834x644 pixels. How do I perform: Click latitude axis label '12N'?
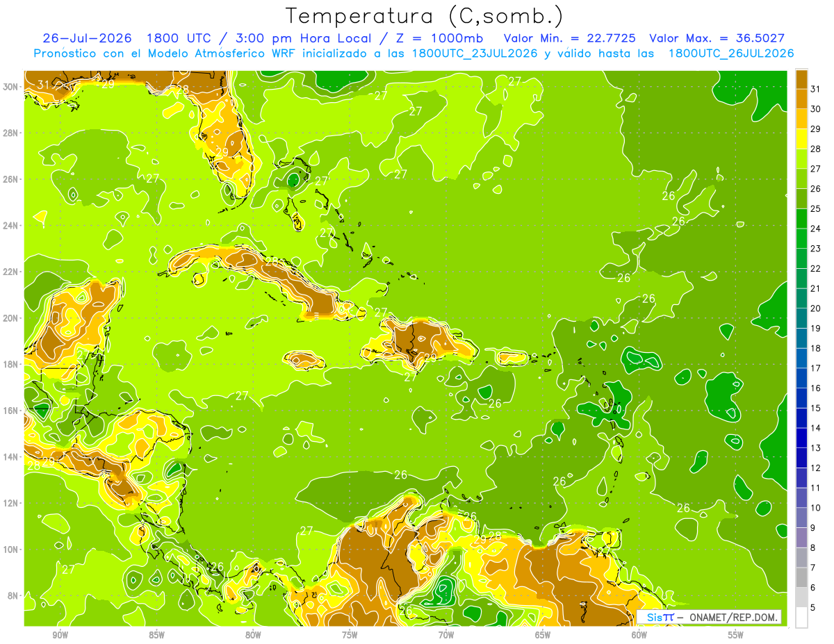(11, 503)
